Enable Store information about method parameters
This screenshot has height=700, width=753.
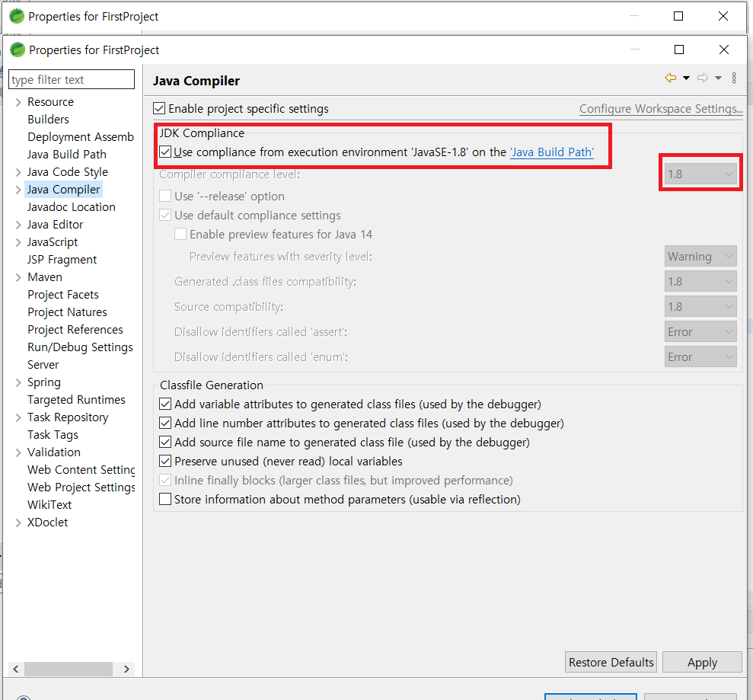[x=165, y=499]
